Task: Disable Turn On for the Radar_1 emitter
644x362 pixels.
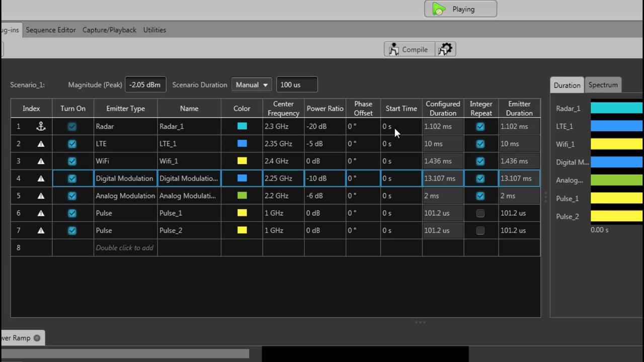Action: [72, 126]
